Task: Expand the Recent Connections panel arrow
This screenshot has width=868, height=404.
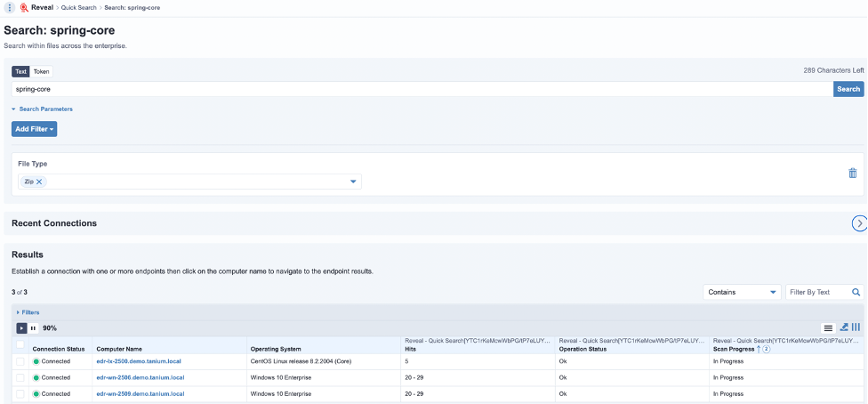Action: tap(859, 222)
